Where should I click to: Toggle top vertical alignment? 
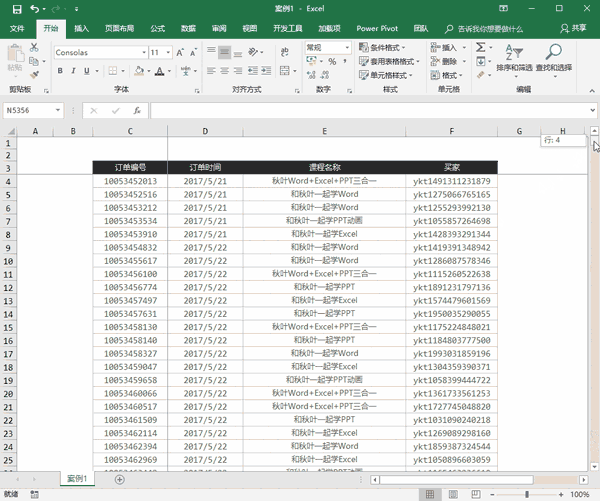211,52
